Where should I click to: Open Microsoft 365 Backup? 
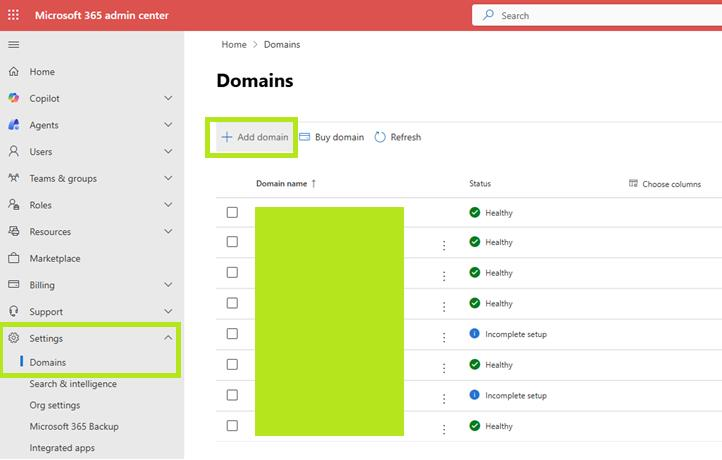[74, 426]
